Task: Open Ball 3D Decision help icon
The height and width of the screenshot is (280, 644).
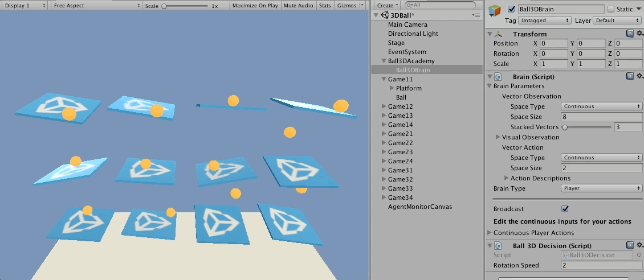Action: (x=630, y=245)
